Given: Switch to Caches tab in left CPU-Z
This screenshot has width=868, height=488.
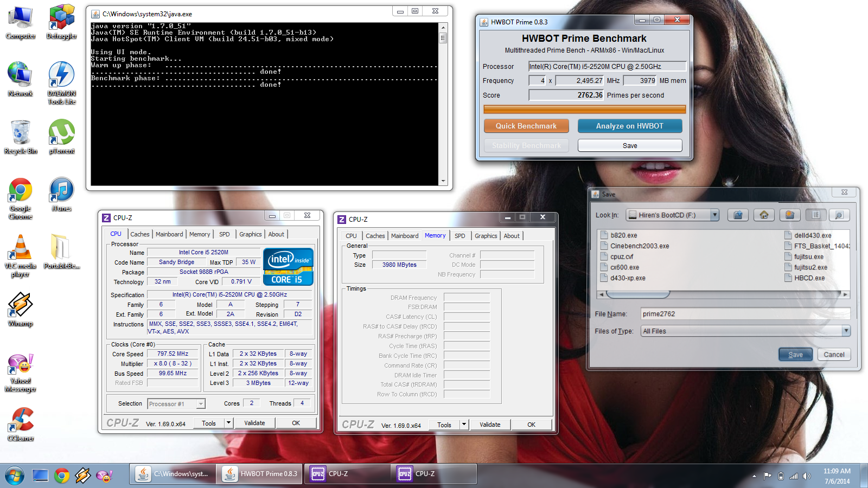Looking at the screenshot, I should (x=139, y=234).
